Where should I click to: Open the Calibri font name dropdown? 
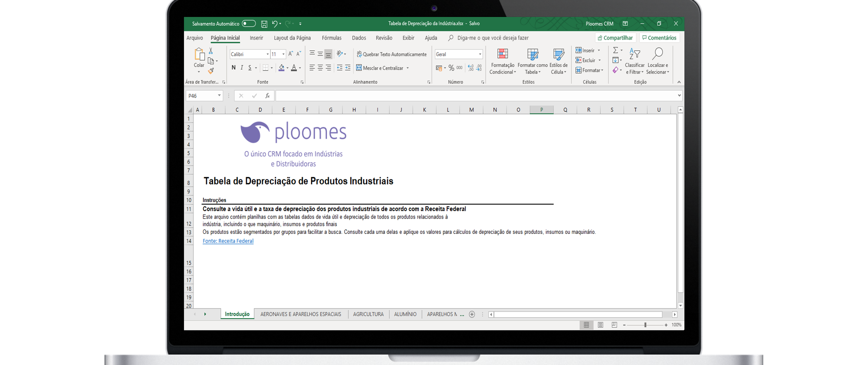click(267, 54)
